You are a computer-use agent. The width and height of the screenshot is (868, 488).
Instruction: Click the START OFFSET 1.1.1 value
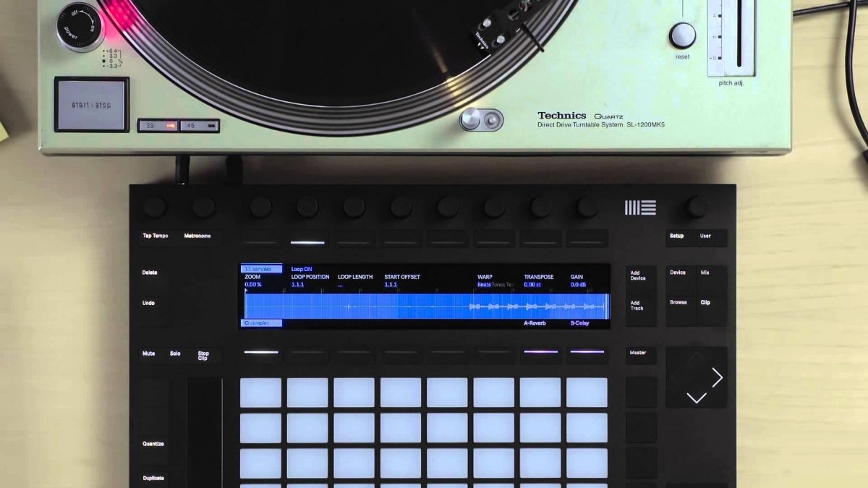[391, 285]
